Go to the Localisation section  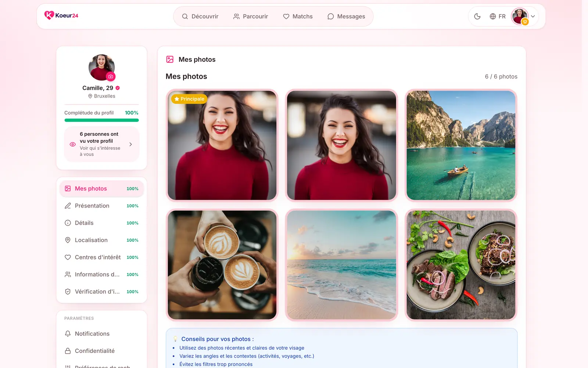(101, 240)
